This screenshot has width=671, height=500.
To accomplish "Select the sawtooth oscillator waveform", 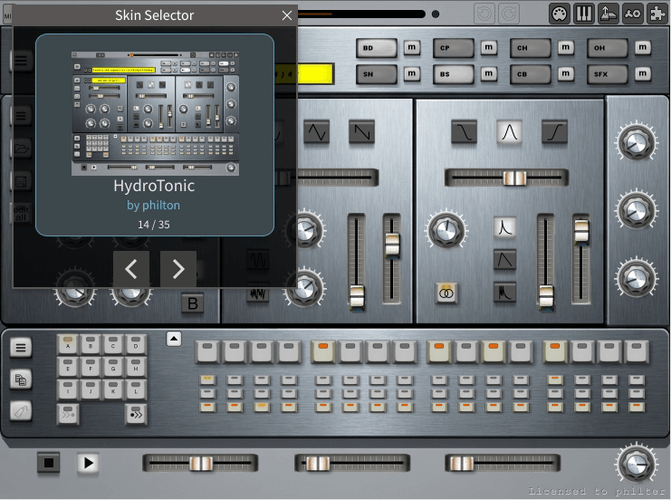I will [x=362, y=132].
